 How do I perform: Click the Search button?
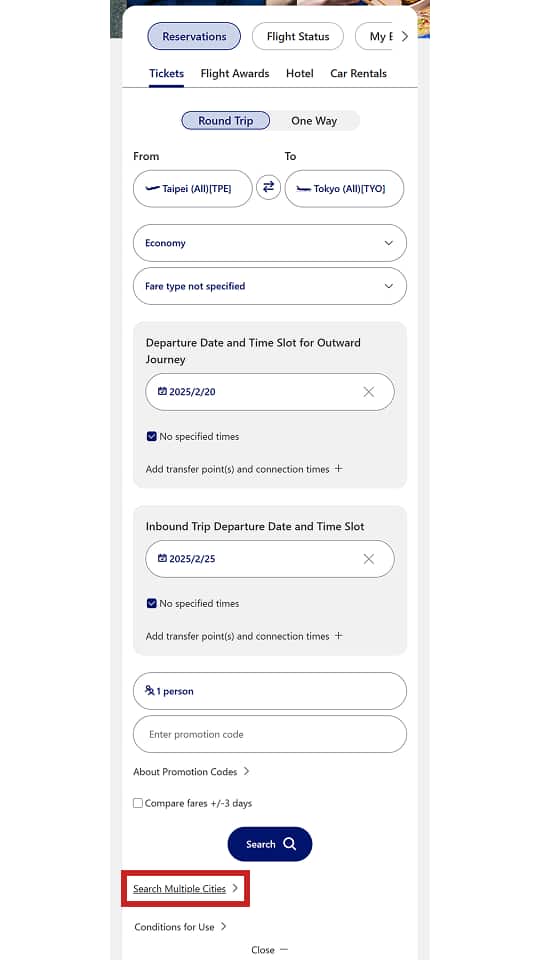coord(270,844)
